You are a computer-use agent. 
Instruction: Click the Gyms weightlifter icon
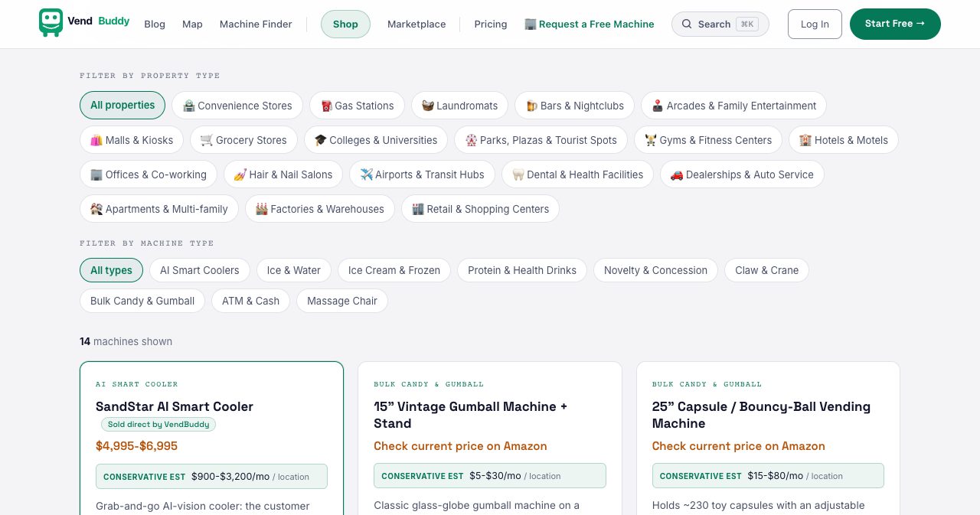[651, 140]
